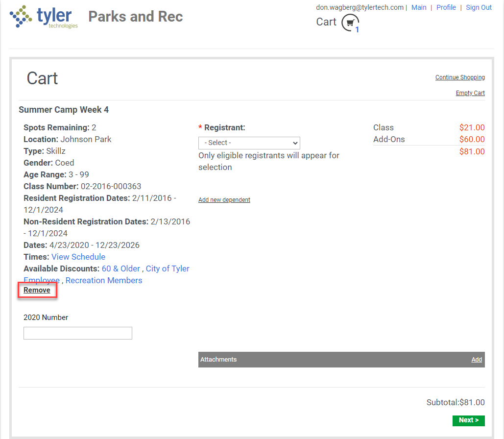Click the Parks and Rec title
The height and width of the screenshot is (439, 504).
[x=136, y=17]
